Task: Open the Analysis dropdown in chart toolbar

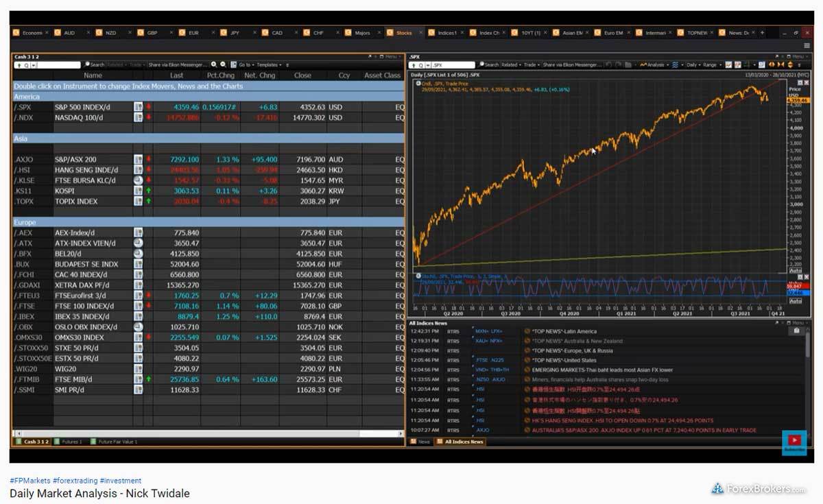Action: tap(653, 64)
